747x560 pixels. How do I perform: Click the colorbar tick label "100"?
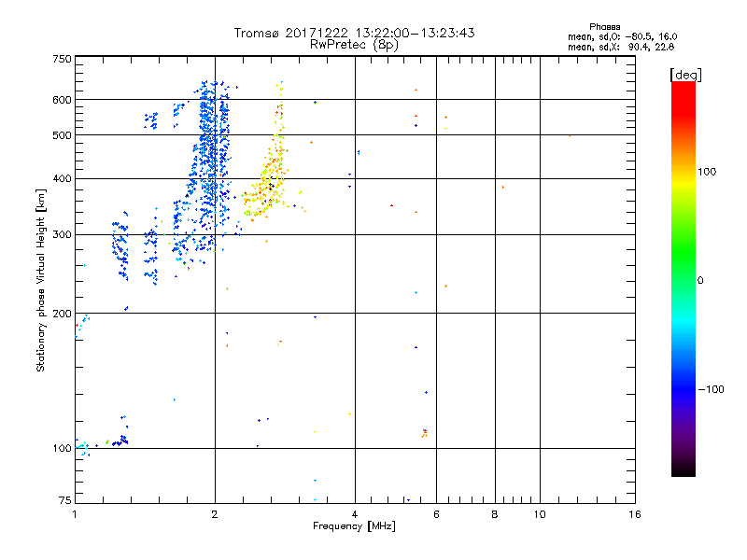(x=707, y=172)
